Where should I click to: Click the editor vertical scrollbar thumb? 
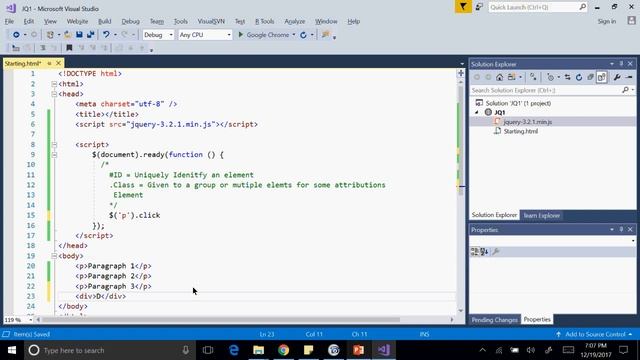pyautogui.click(x=461, y=139)
